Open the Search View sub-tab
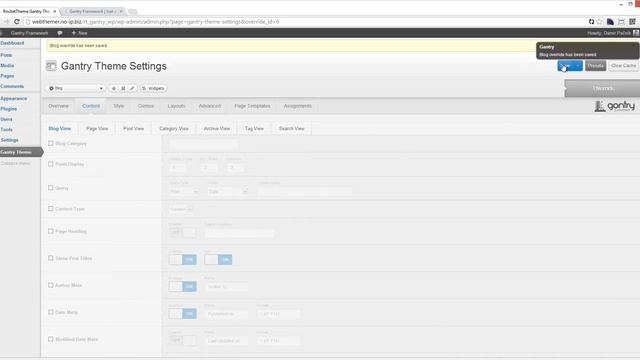Screen dimensions: 640x360 pos(292,129)
